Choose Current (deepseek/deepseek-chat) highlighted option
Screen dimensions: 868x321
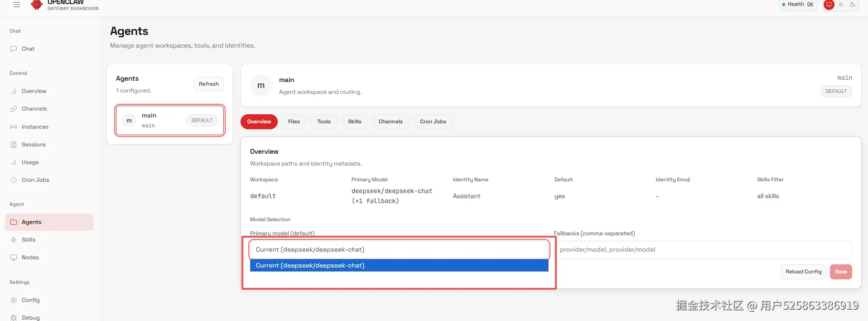399,266
